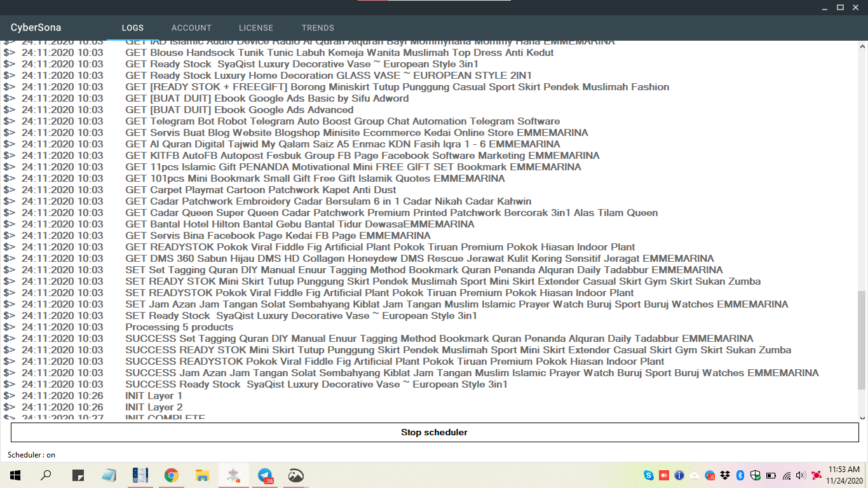
Task: Open Windows search from the taskbar
Action: click(x=46, y=475)
